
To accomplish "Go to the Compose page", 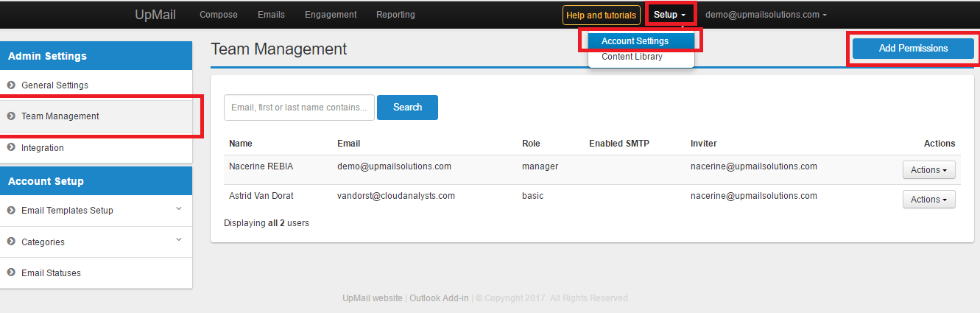I will point(219,15).
